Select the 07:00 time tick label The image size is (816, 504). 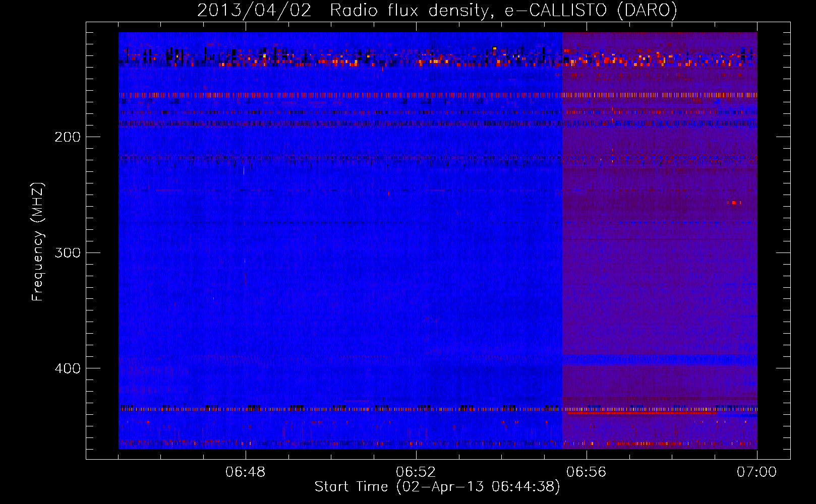pyautogui.click(x=756, y=472)
